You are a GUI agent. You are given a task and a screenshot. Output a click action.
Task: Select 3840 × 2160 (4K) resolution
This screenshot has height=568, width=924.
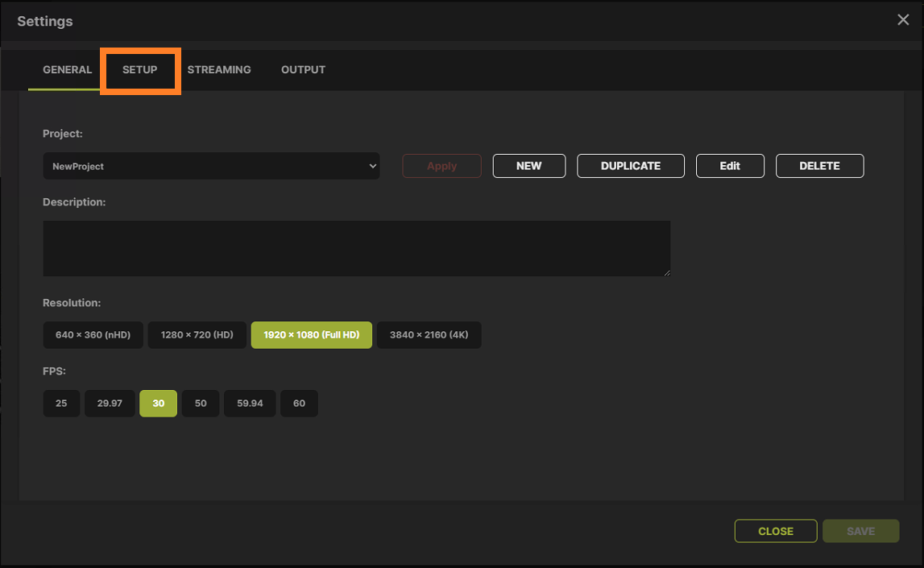[x=429, y=334]
